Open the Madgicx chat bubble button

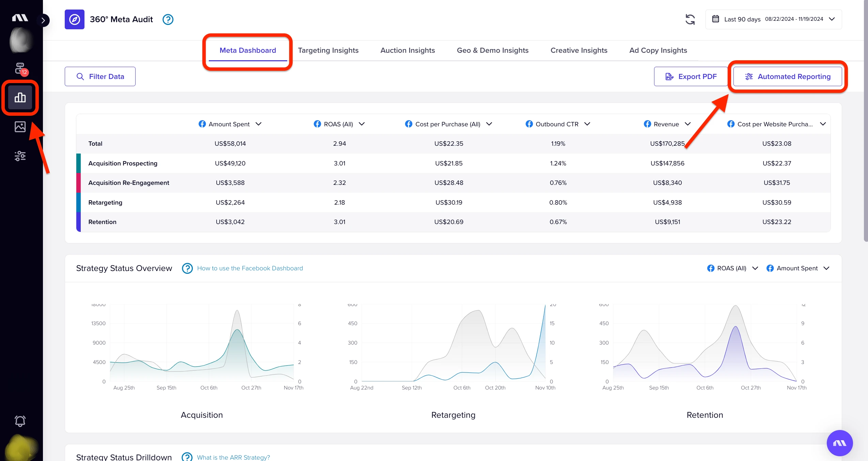[840, 443]
